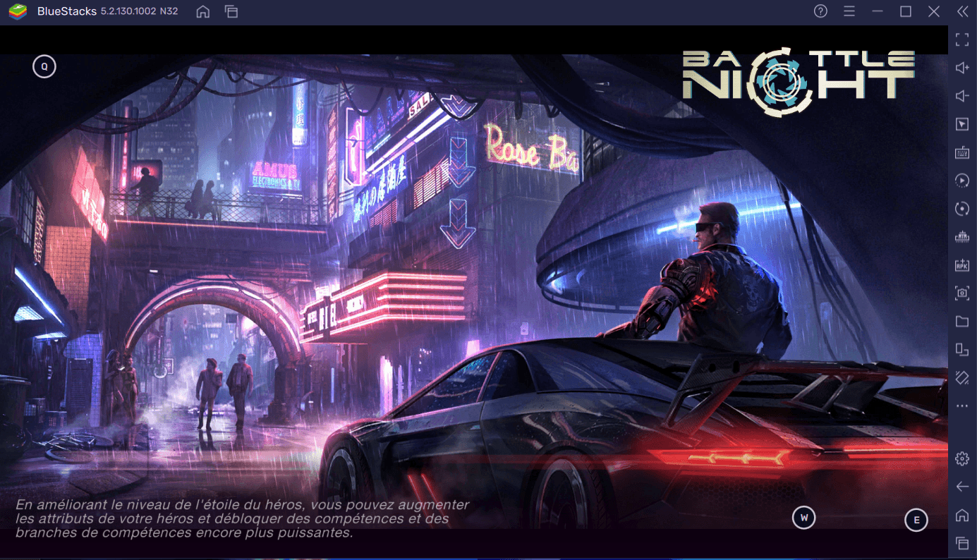Click the Q key overlay button

point(44,67)
